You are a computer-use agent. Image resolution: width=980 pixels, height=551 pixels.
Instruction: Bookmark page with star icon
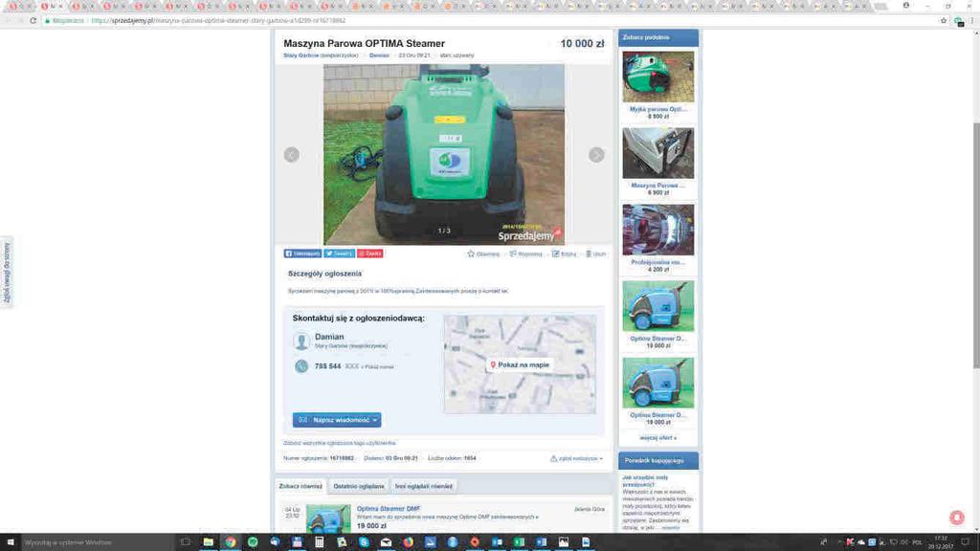point(944,21)
